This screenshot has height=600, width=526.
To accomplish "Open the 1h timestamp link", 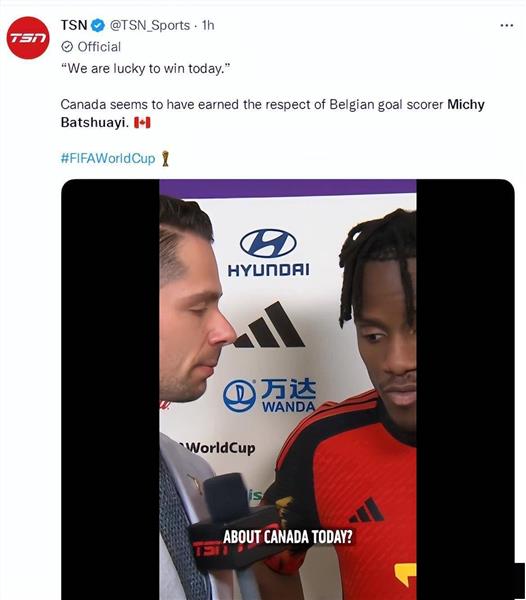I will (x=208, y=25).
